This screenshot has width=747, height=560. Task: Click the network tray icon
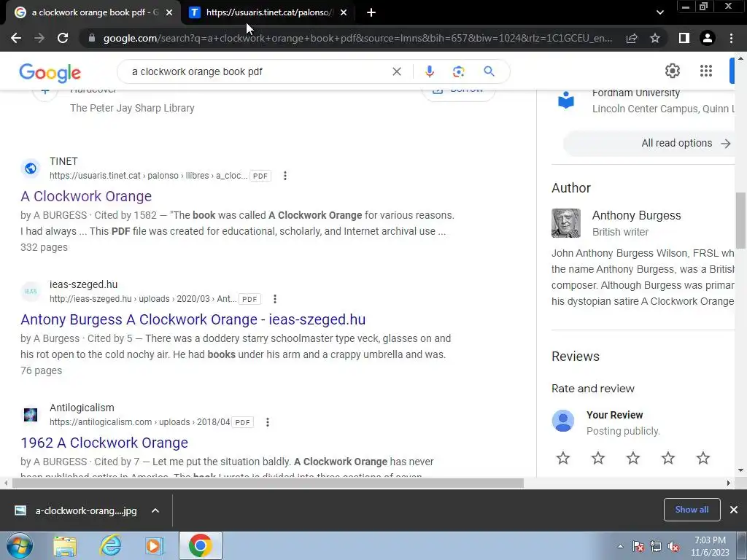(x=656, y=547)
